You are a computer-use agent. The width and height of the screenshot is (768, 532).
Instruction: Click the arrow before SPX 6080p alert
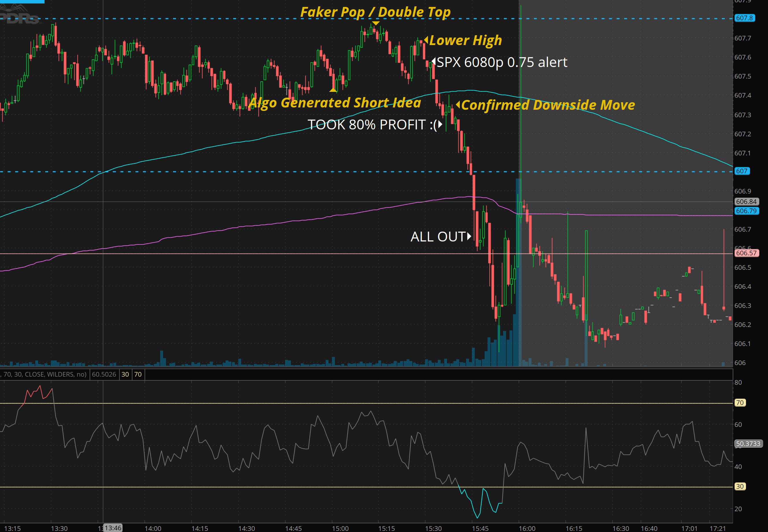pos(433,61)
